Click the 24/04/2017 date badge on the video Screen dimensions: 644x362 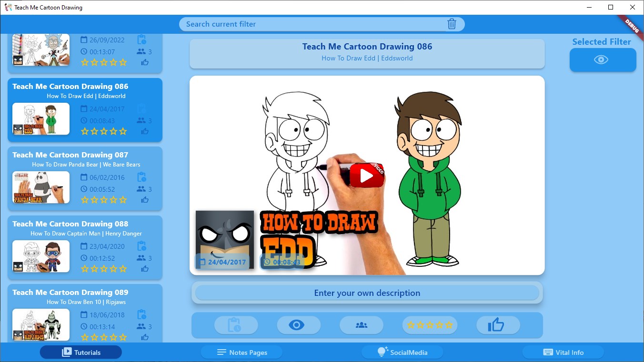point(223,262)
